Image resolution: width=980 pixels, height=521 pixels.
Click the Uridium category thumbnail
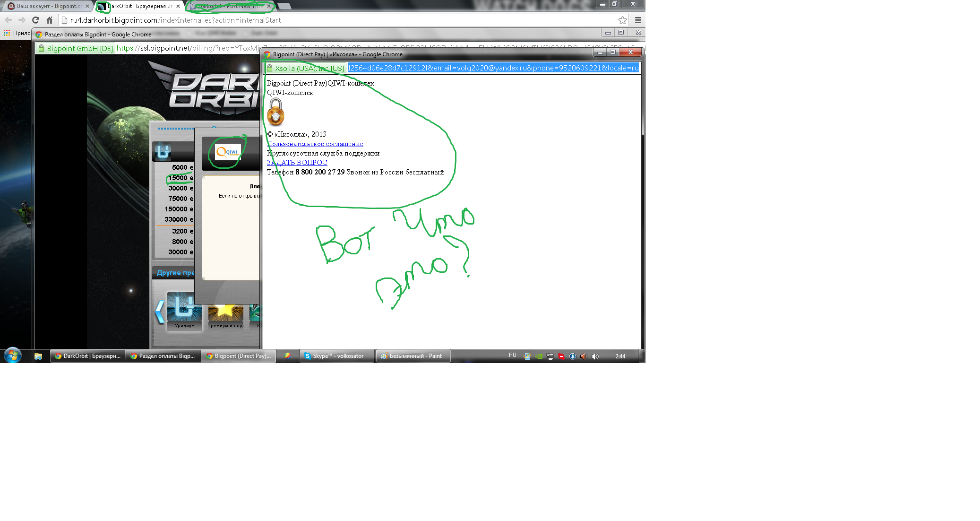[x=184, y=309]
